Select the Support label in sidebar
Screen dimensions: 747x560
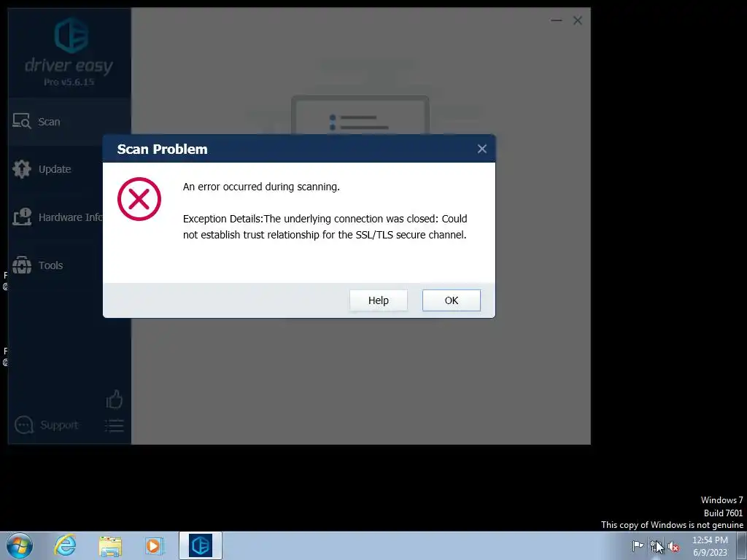(x=59, y=425)
